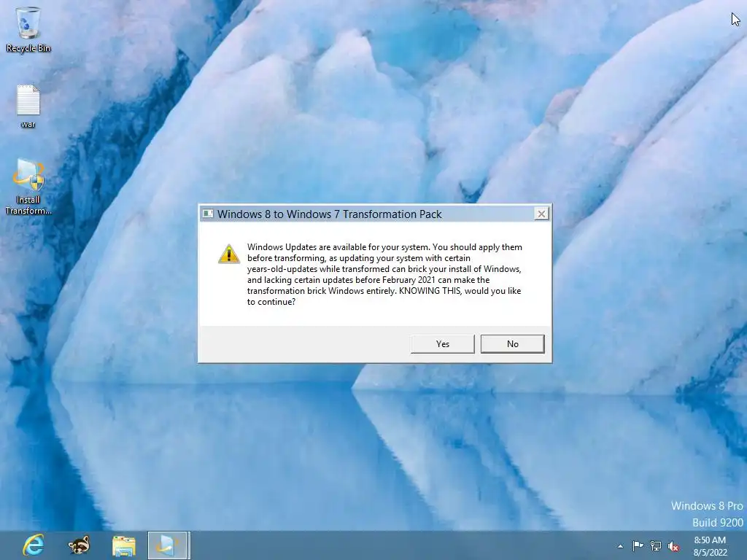Launch Internet Explorer from the taskbar
747x560 pixels.
(x=34, y=545)
